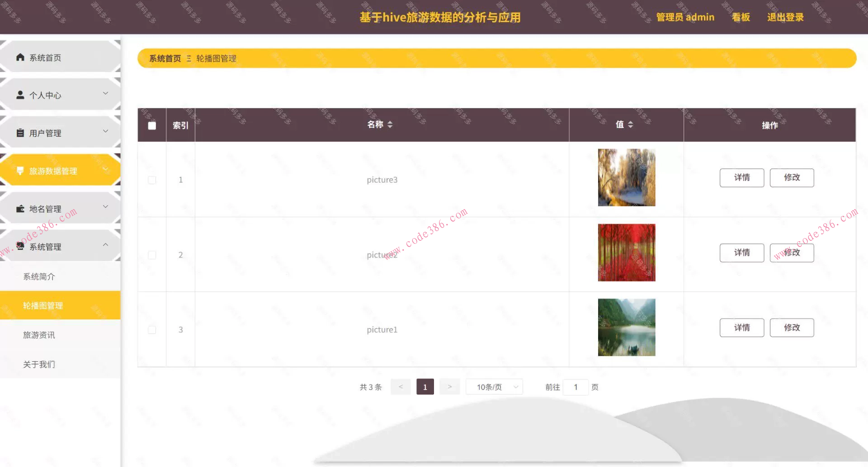The image size is (868, 467).
Task: Select the person icon for 个人中心
Action: point(20,95)
